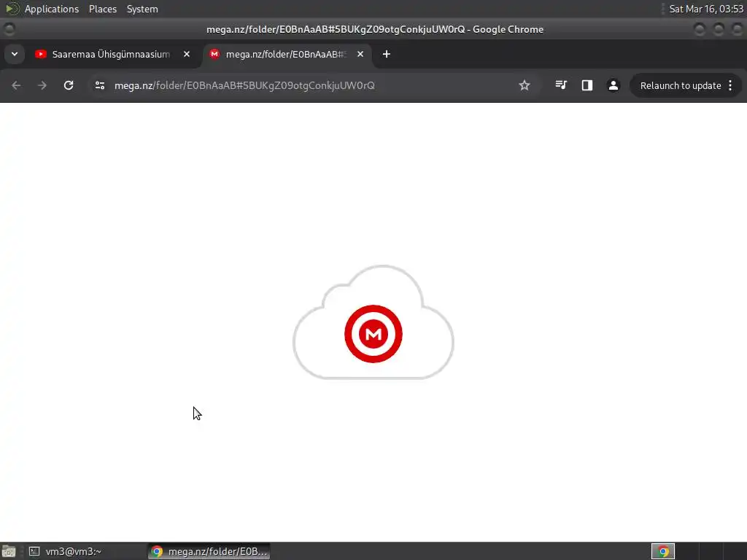The image size is (747, 560).
Task: Close the mega.nz folder tab
Action: tap(360, 54)
